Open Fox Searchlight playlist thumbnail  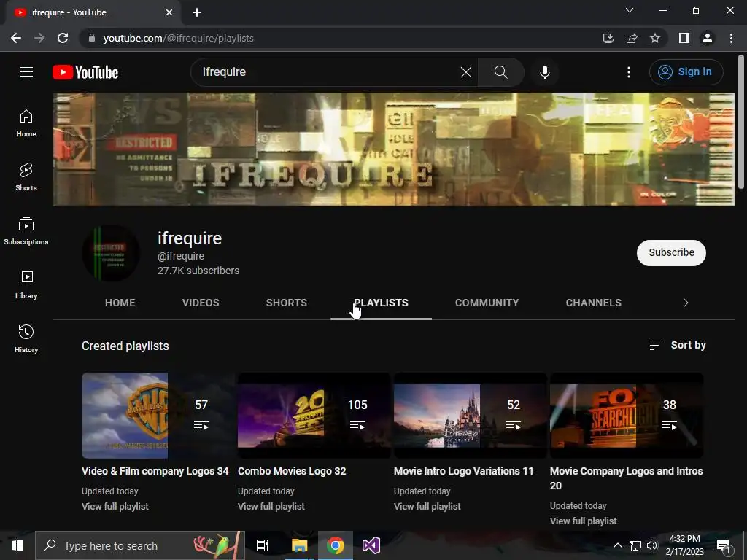click(x=627, y=415)
